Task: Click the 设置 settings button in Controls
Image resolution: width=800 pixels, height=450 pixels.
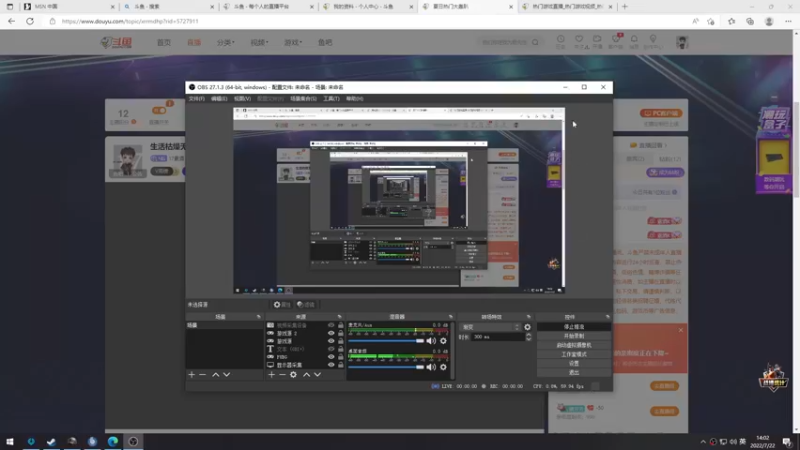Action: (x=574, y=363)
